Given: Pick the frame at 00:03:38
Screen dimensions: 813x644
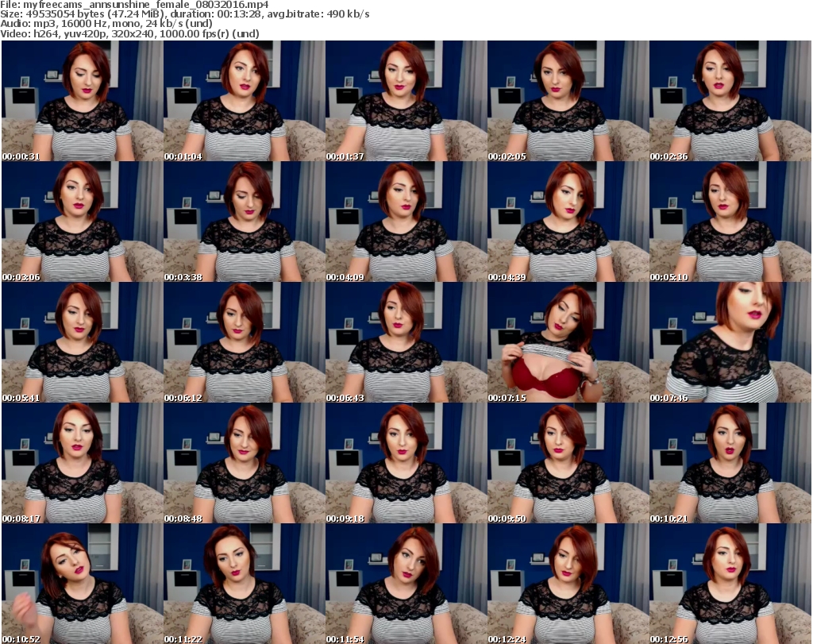Looking at the screenshot, I should [x=245, y=222].
